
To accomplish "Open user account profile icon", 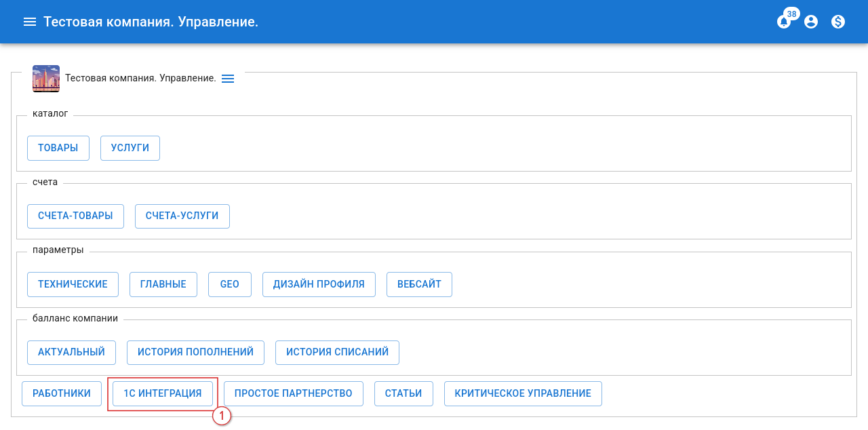I will click(811, 22).
